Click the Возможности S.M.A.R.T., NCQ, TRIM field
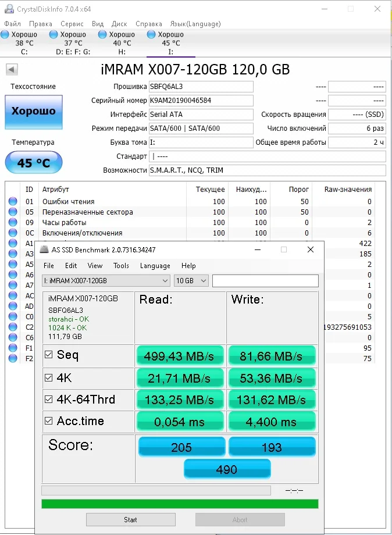Screen dimensions: 392x535 (x=268, y=170)
